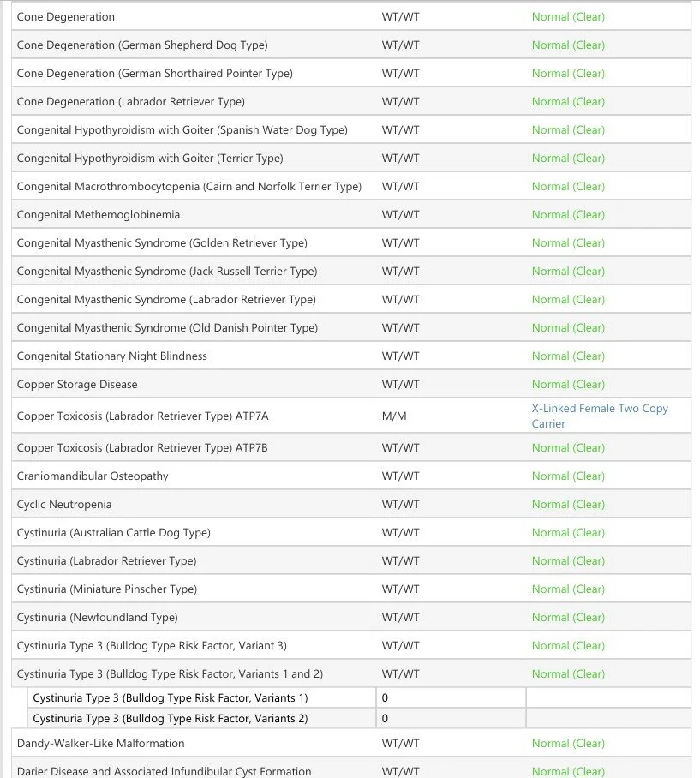Select Cystinuria Type 3 Variants 1 sub-row
The image size is (700, 778).
coord(359,698)
